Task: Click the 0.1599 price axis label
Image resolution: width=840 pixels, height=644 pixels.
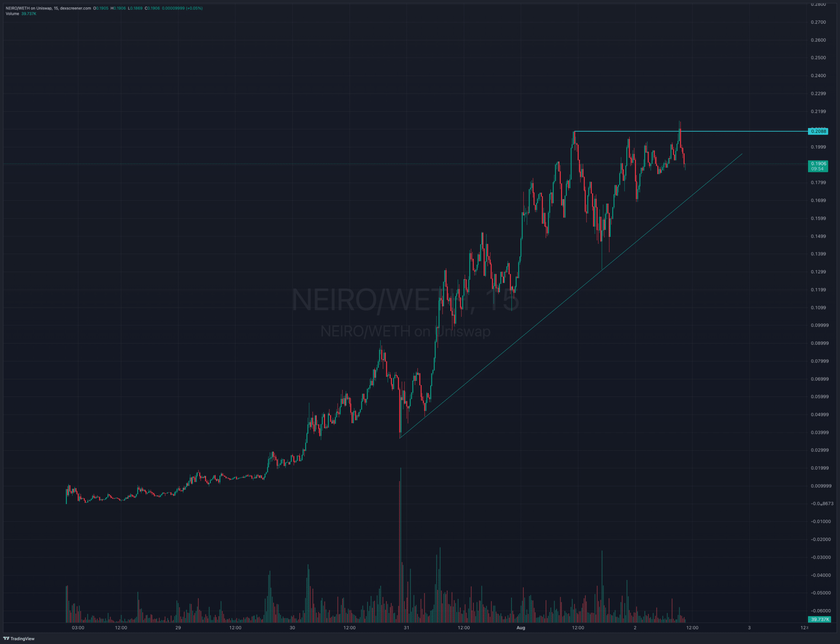Action: coord(818,218)
